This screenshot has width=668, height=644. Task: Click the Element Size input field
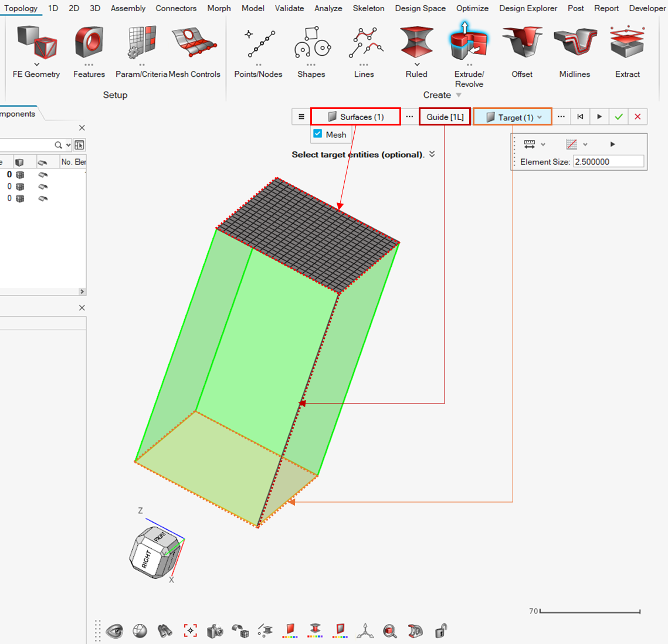[x=608, y=162]
